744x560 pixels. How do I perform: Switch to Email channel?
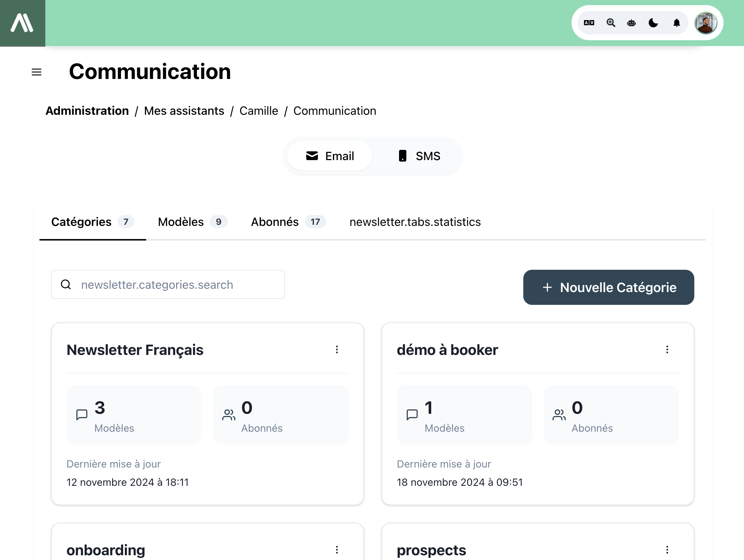330,156
